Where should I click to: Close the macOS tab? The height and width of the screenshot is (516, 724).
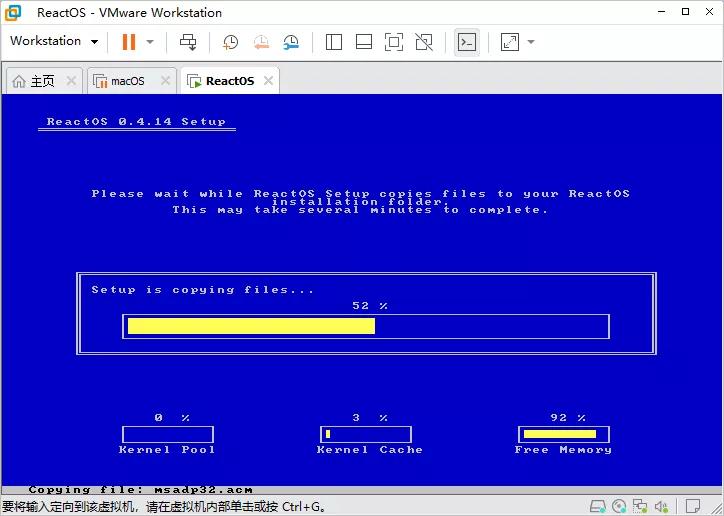pos(165,81)
